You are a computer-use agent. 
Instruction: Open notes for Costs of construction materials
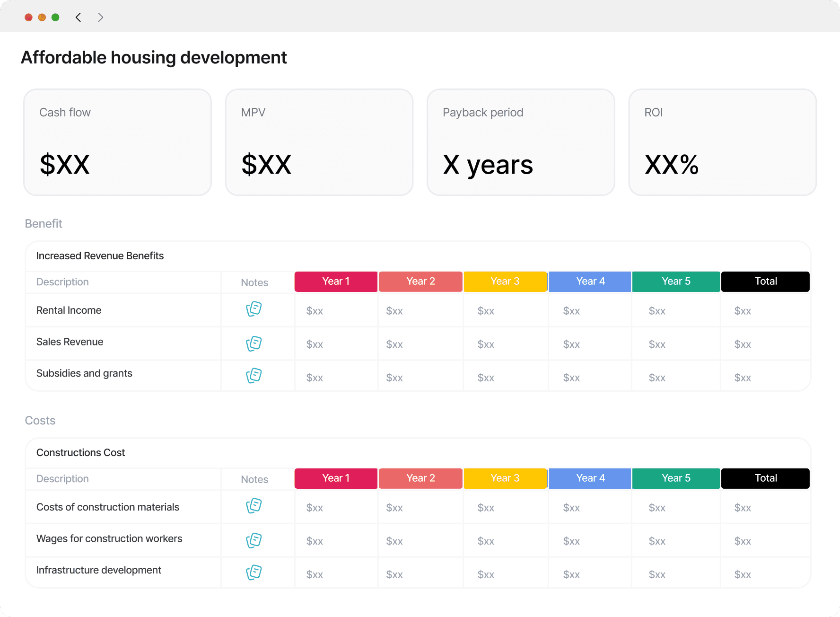[254, 506]
